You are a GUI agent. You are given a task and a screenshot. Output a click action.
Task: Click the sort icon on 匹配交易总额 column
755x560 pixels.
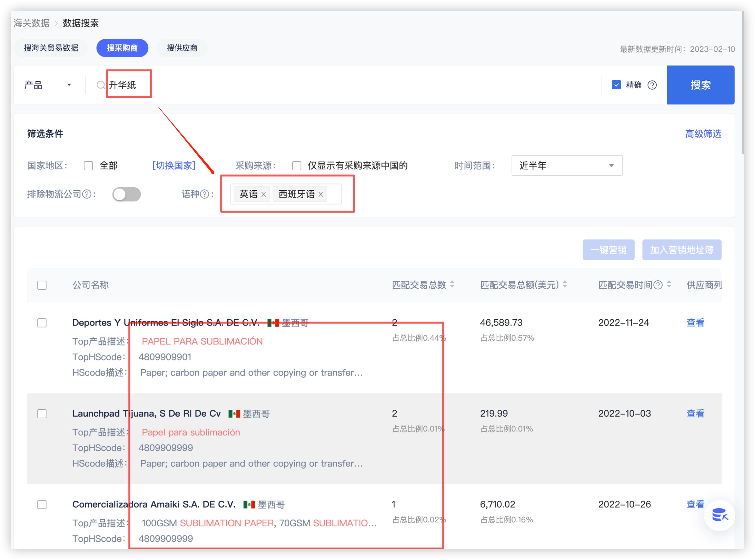565,285
